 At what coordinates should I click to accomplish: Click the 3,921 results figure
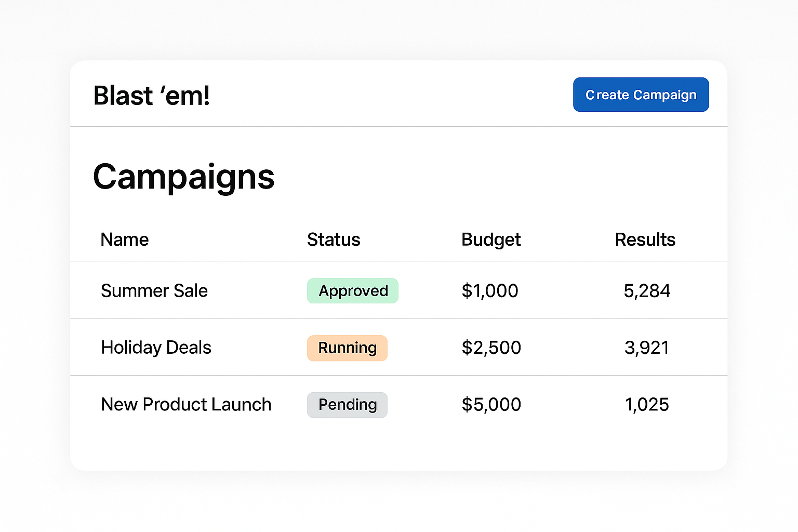click(x=647, y=347)
